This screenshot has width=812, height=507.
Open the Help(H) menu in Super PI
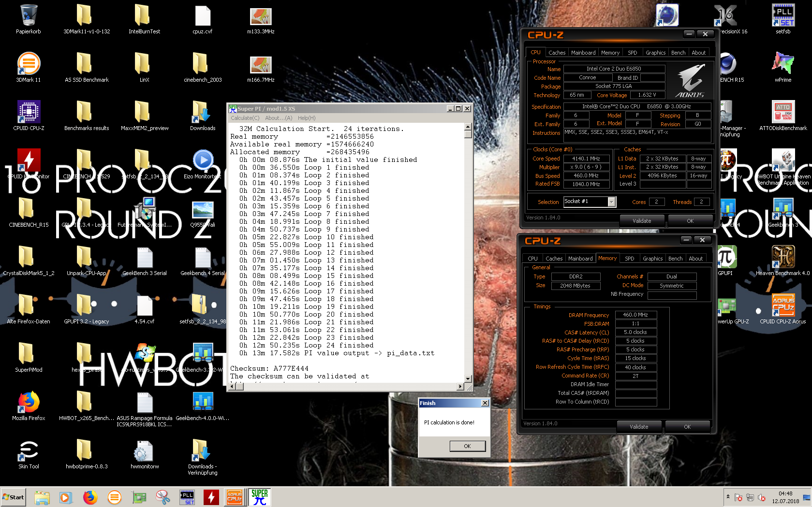coord(307,118)
